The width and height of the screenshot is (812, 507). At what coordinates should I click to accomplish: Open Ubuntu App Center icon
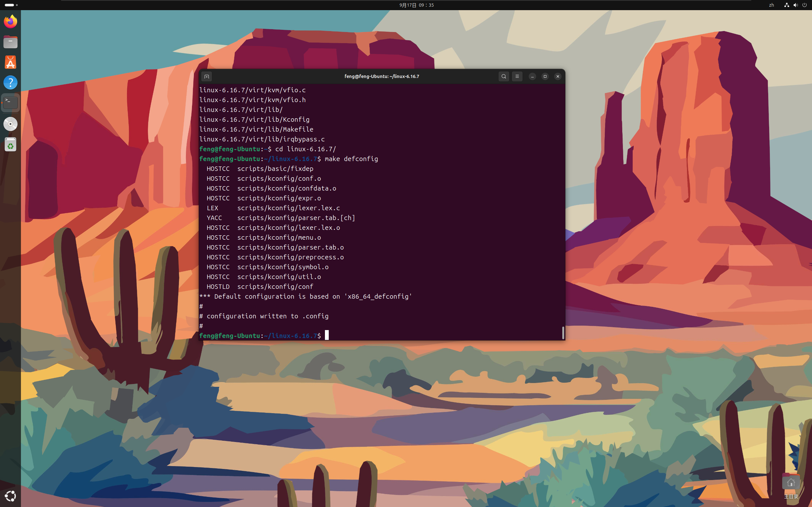(10, 62)
